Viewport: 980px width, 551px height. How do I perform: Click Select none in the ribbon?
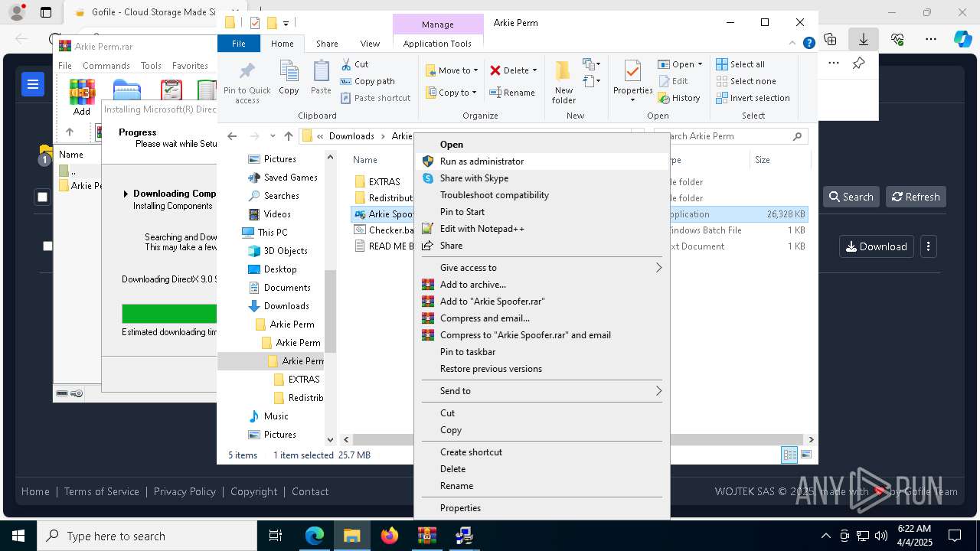tap(746, 81)
